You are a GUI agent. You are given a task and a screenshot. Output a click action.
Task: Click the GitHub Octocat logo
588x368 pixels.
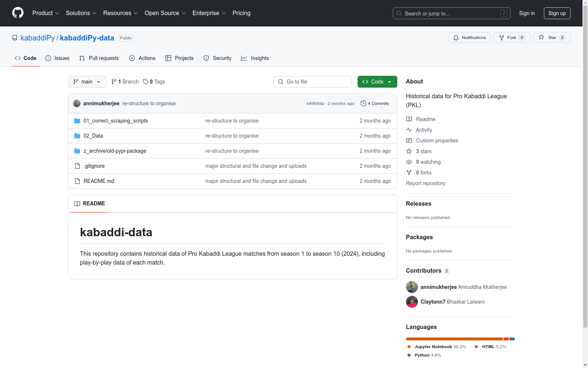pos(18,13)
